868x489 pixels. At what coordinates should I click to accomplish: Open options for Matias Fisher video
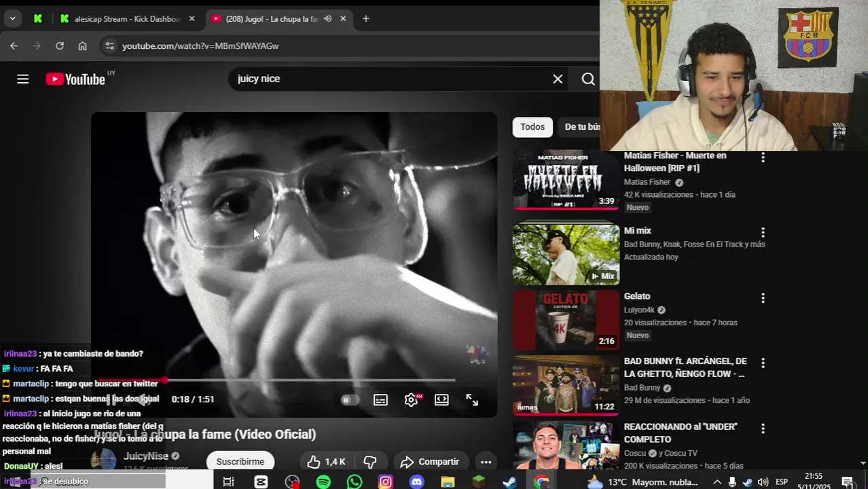763,158
